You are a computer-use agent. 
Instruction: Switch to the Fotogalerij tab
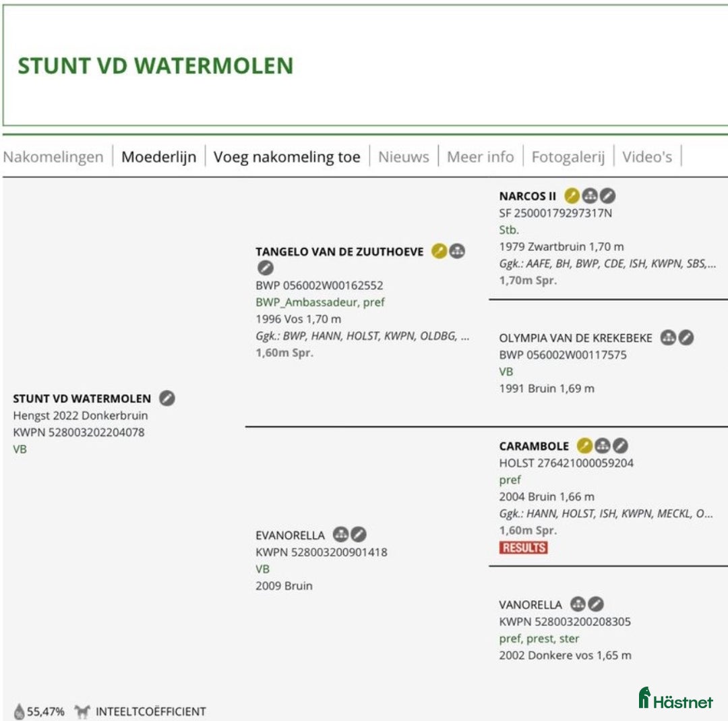(569, 156)
